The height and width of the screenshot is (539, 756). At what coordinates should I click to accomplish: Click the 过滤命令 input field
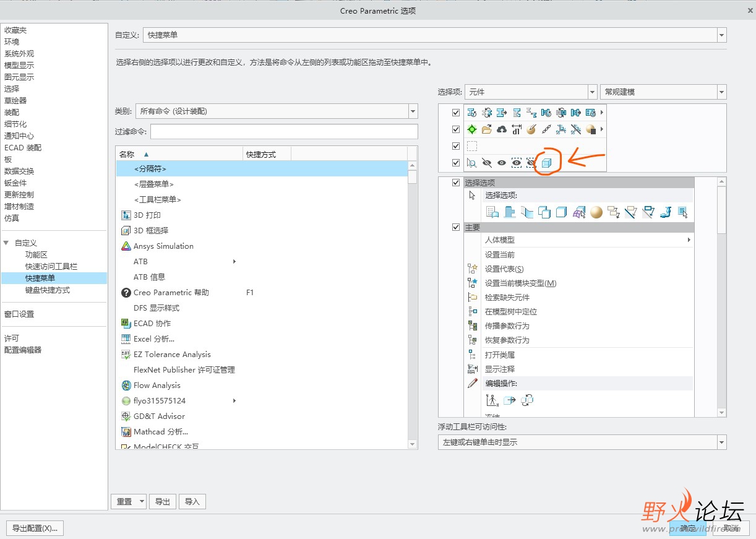click(284, 131)
